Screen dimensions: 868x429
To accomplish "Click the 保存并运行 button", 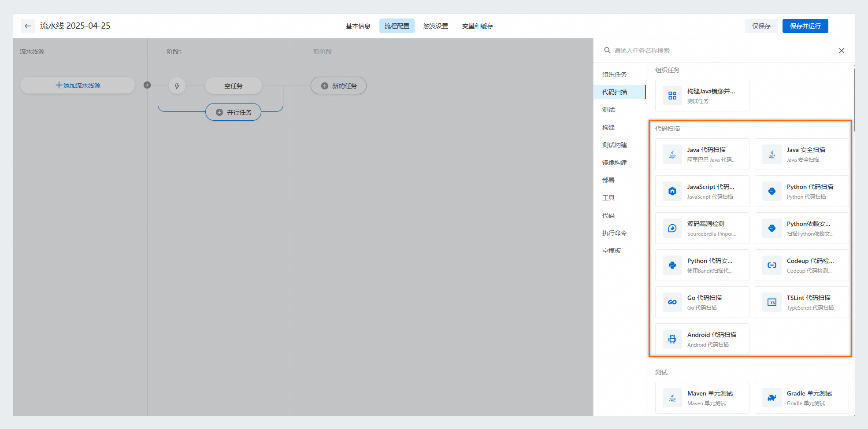I will pyautogui.click(x=805, y=26).
